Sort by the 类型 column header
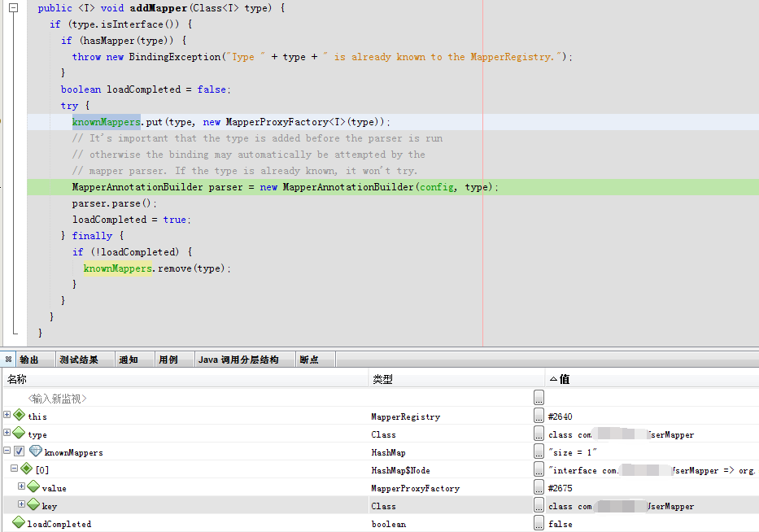This screenshot has width=759, height=532. click(457, 379)
